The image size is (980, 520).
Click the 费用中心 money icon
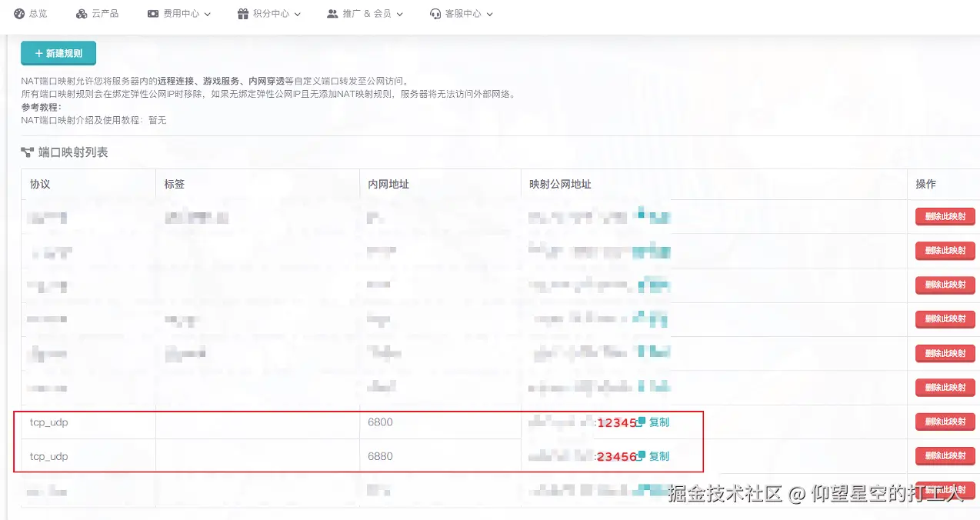click(x=153, y=14)
